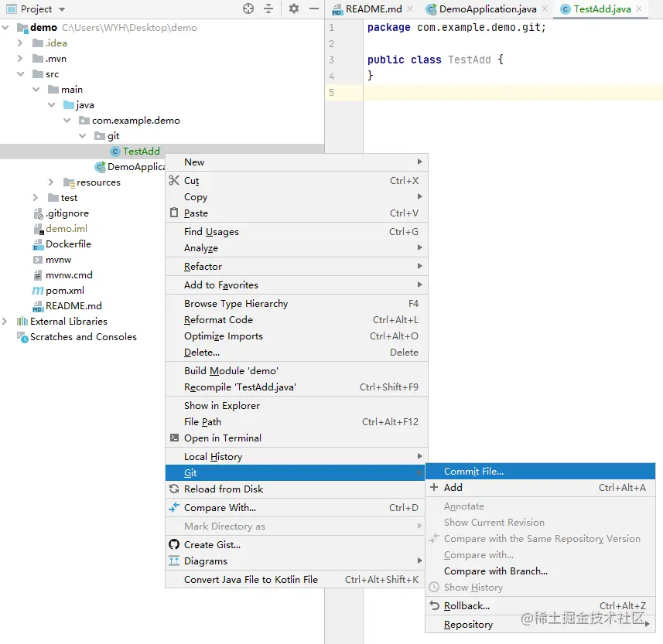Open the Refactor submenu
Image resolution: width=663 pixels, height=644 pixels.
pos(296,266)
